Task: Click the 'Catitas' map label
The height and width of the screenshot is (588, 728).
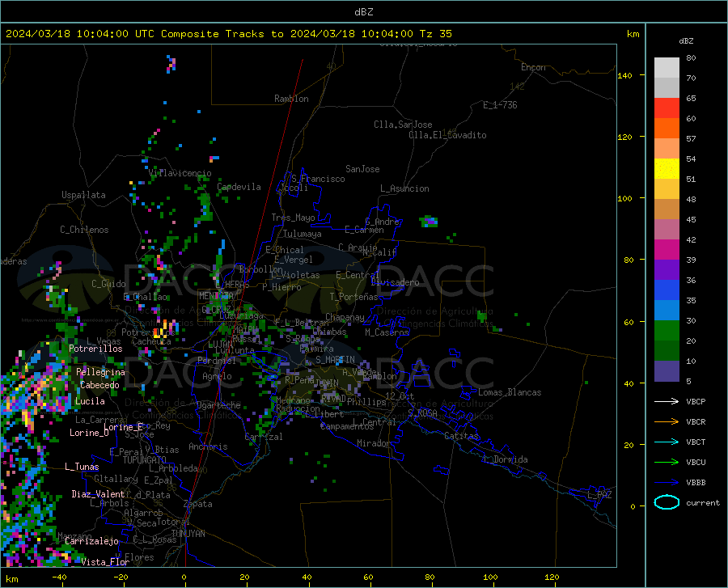Action: pos(462,436)
